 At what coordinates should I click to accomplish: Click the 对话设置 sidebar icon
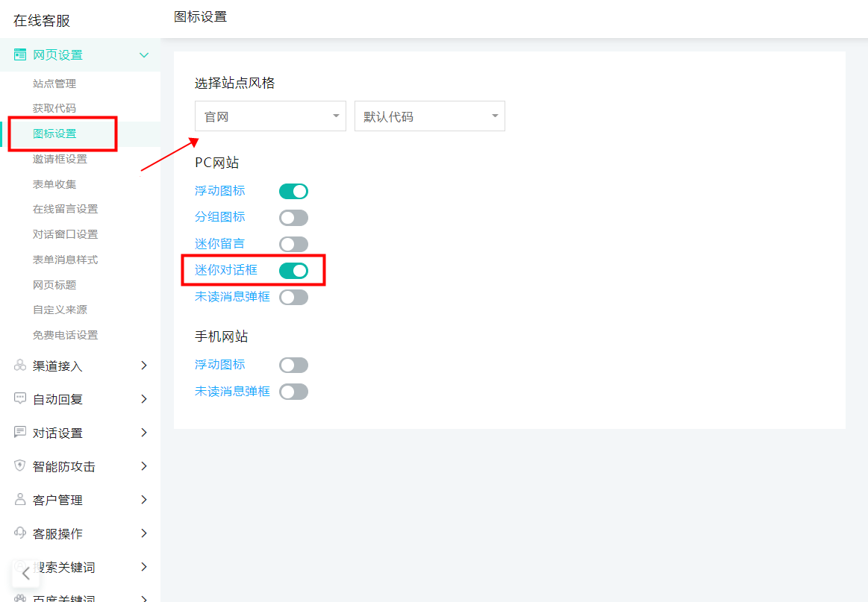(20, 433)
